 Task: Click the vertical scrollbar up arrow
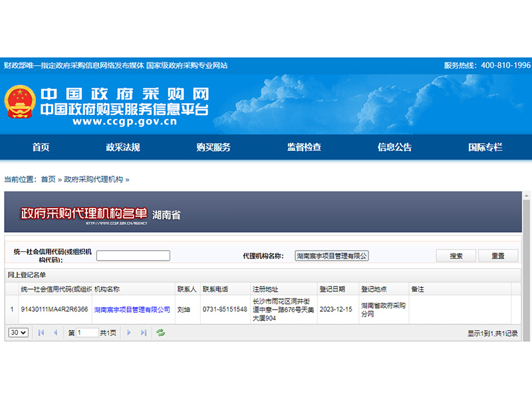pos(527,196)
